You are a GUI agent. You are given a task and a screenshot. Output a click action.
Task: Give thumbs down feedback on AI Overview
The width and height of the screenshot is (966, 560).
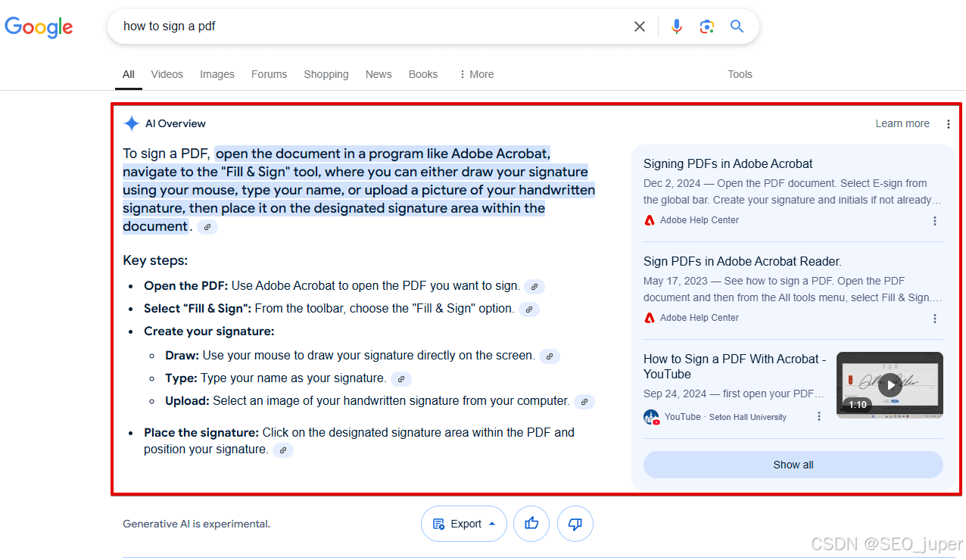pos(575,524)
